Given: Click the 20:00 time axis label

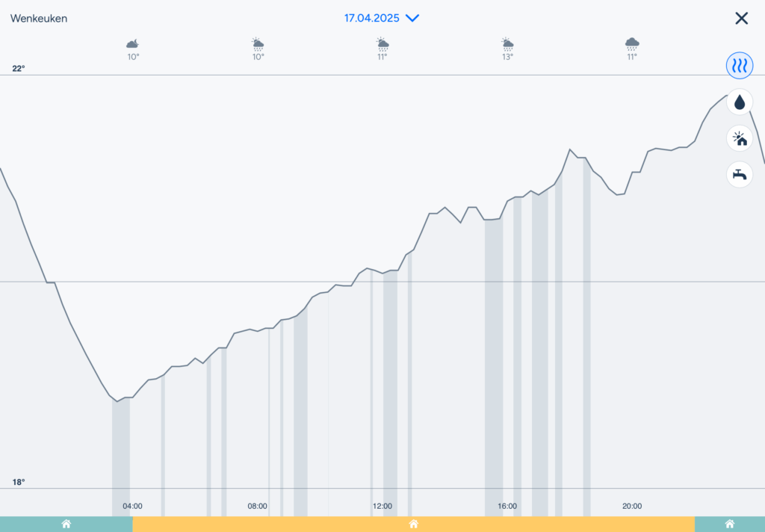Looking at the screenshot, I should tap(632, 506).
